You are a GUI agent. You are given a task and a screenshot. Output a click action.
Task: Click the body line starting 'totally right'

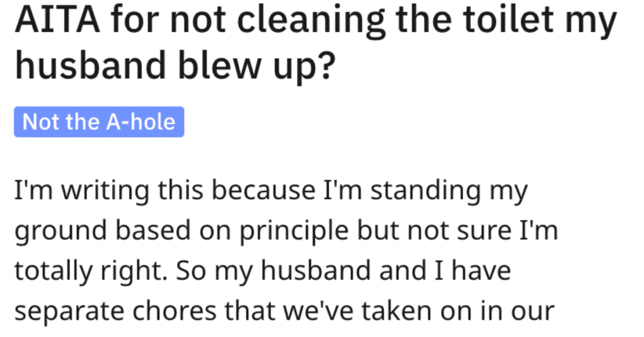[x=263, y=271]
